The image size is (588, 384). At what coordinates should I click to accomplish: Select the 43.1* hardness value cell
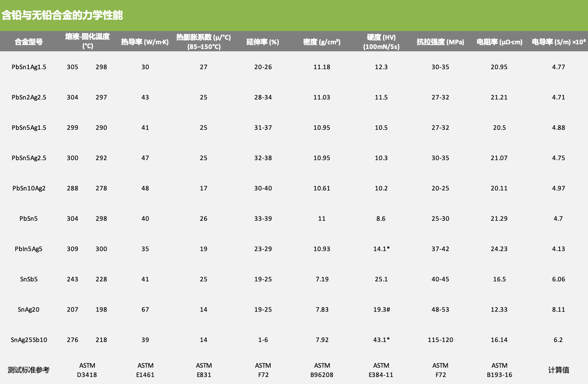pyautogui.click(x=381, y=340)
